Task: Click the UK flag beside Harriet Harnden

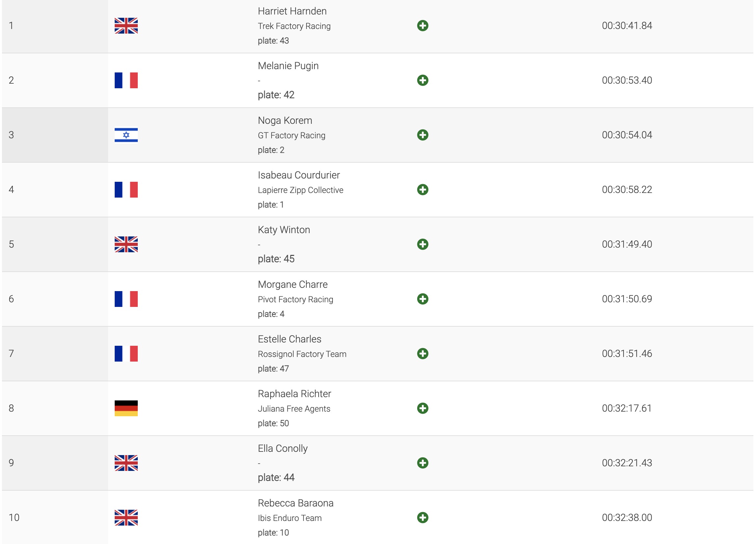Action: [x=126, y=26]
